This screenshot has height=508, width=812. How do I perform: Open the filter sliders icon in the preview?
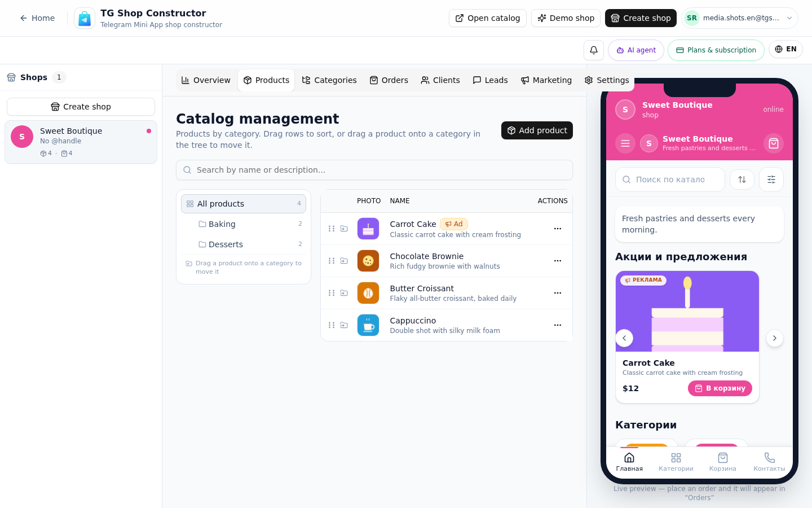(771, 179)
